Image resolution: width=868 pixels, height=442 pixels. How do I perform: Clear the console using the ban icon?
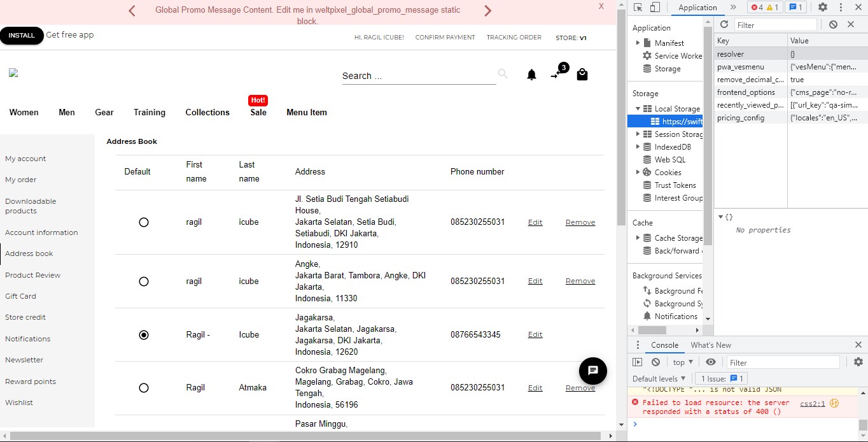coord(655,362)
